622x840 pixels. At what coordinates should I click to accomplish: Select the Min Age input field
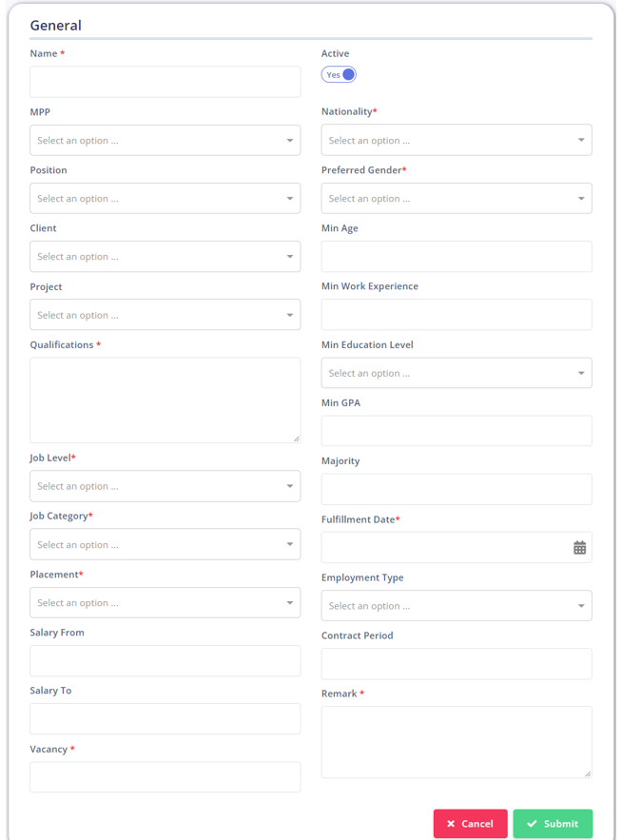click(x=457, y=256)
